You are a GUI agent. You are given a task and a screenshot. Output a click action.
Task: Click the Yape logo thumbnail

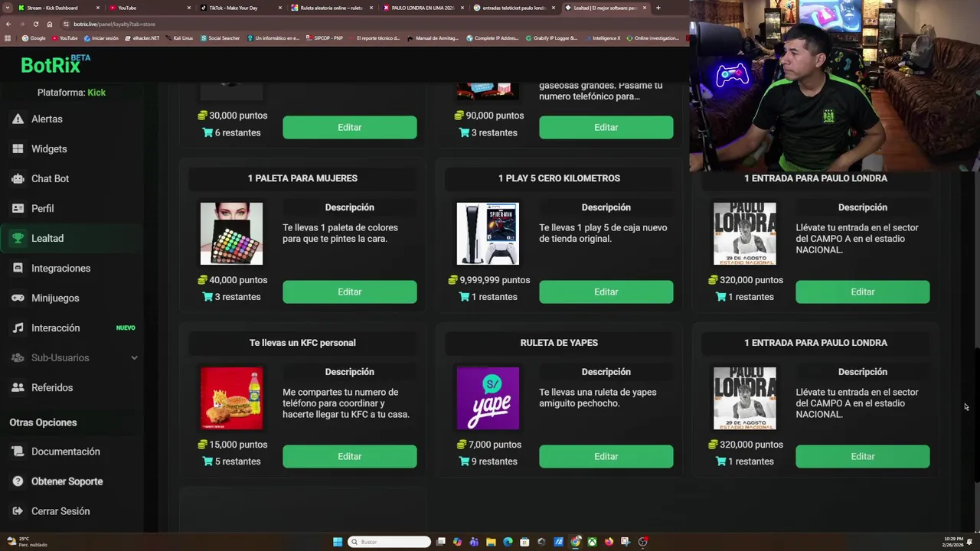488,398
